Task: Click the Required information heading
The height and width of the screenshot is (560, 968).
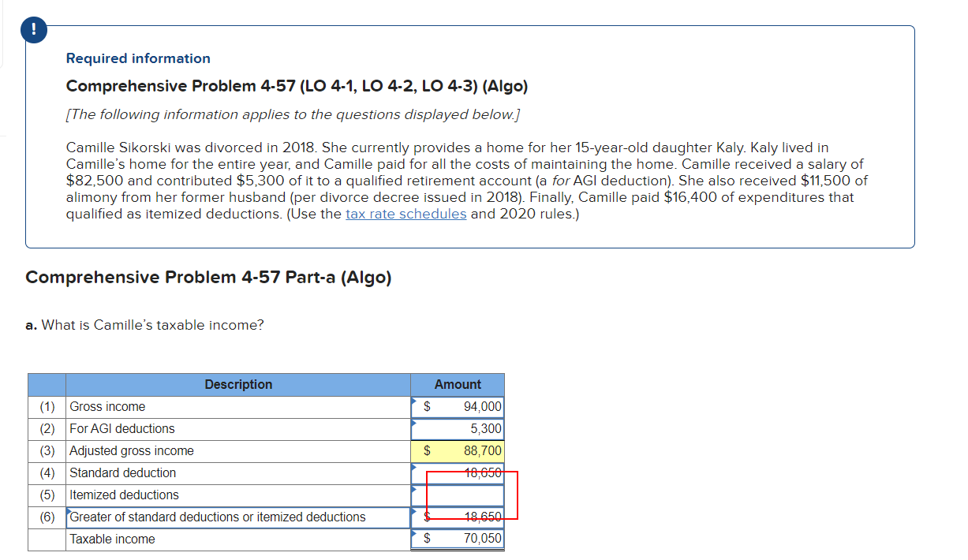Action: (x=138, y=58)
